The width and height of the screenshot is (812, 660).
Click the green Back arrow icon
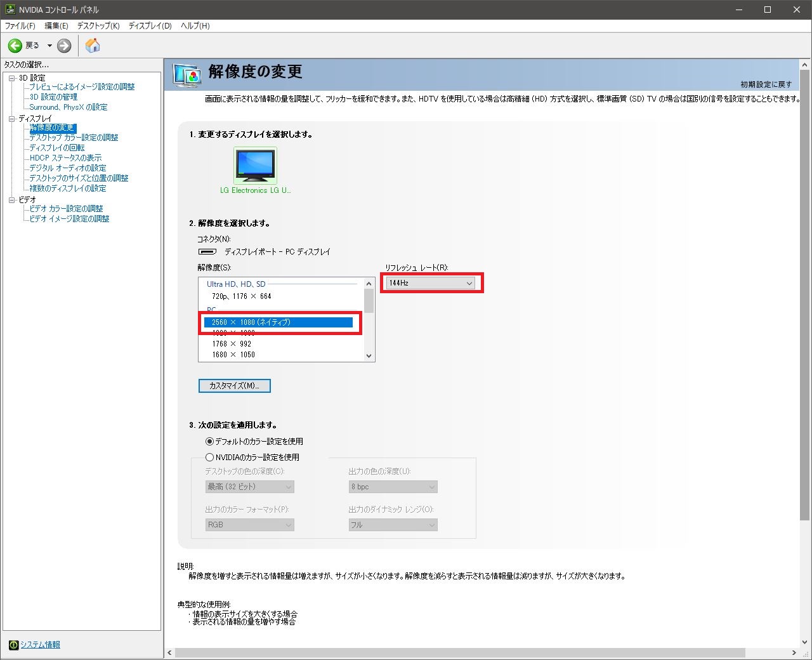15,46
